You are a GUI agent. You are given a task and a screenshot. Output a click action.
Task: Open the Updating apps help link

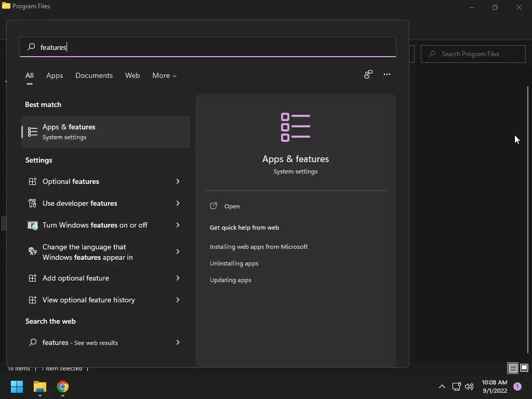click(230, 280)
